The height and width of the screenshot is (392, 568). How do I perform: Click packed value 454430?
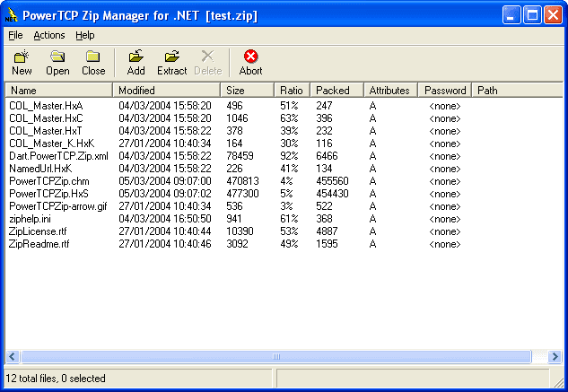tap(332, 194)
